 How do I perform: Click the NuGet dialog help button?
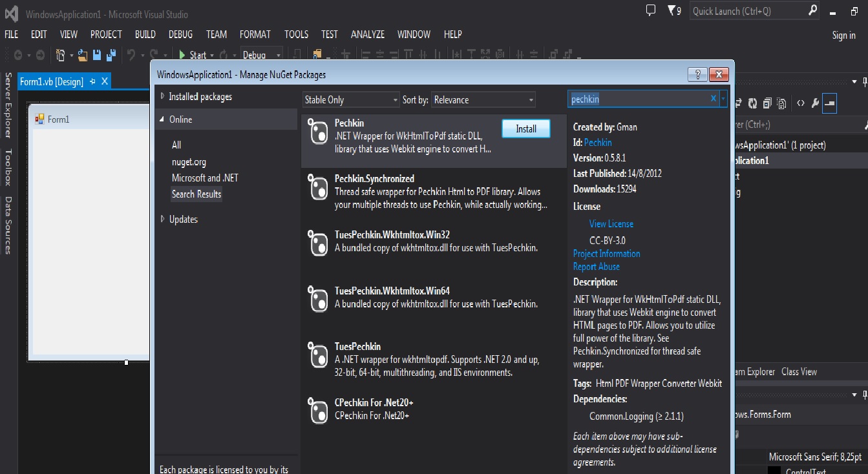click(697, 74)
